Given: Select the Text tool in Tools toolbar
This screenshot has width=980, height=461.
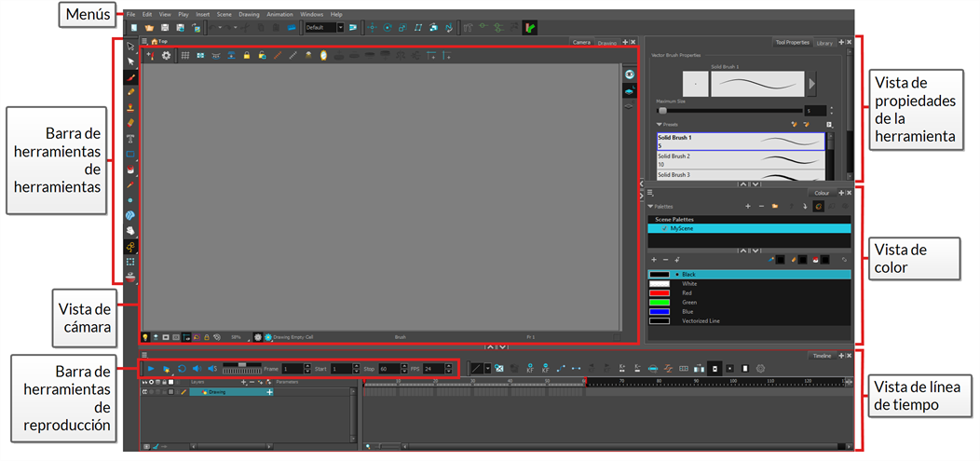Looking at the screenshot, I should click(130, 138).
